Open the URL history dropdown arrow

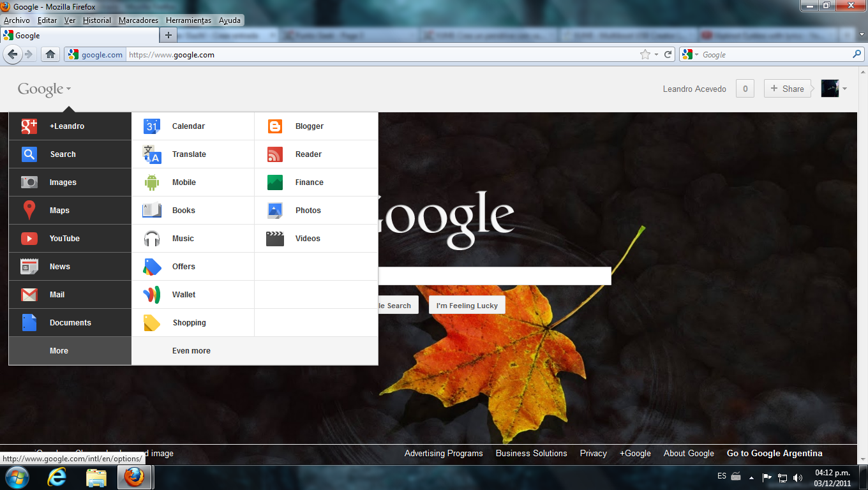[x=656, y=55]
